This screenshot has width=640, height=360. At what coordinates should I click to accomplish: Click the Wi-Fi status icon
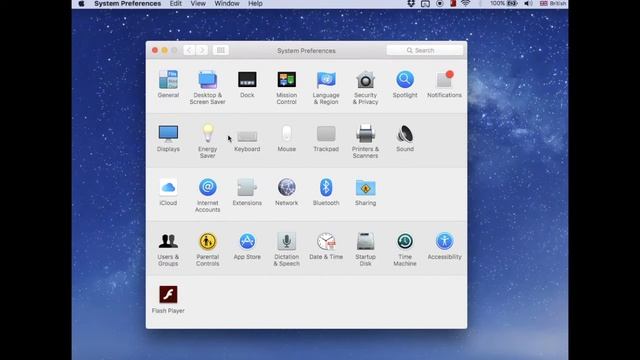click(x=465, y=4)
